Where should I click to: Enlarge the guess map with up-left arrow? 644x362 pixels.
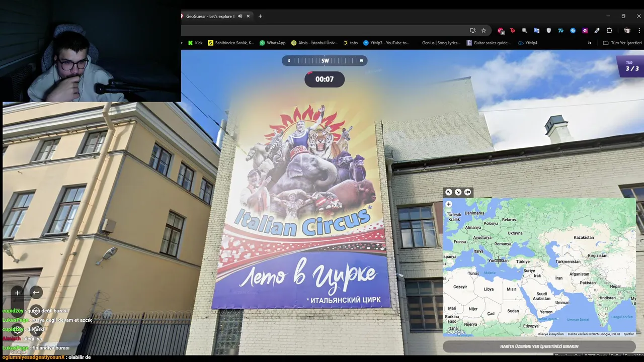[x=449, y=192]
